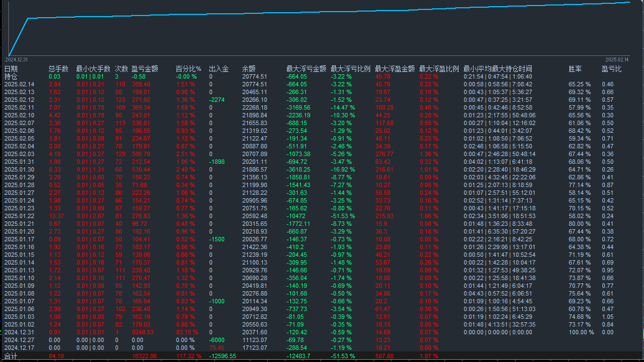644x362 pixels.
Task: Select the 持仓 row label
Action: coord(11,76)
